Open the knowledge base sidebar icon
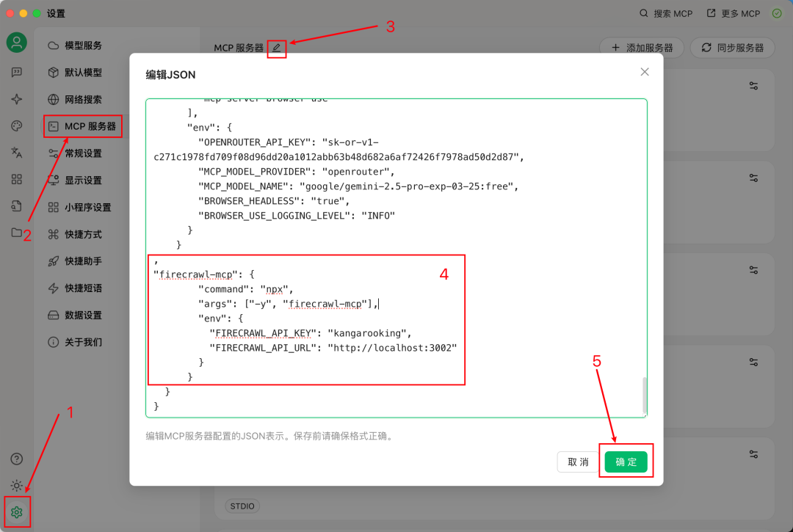The width and height of the screenshot is (793, 532). coord(17,206)
